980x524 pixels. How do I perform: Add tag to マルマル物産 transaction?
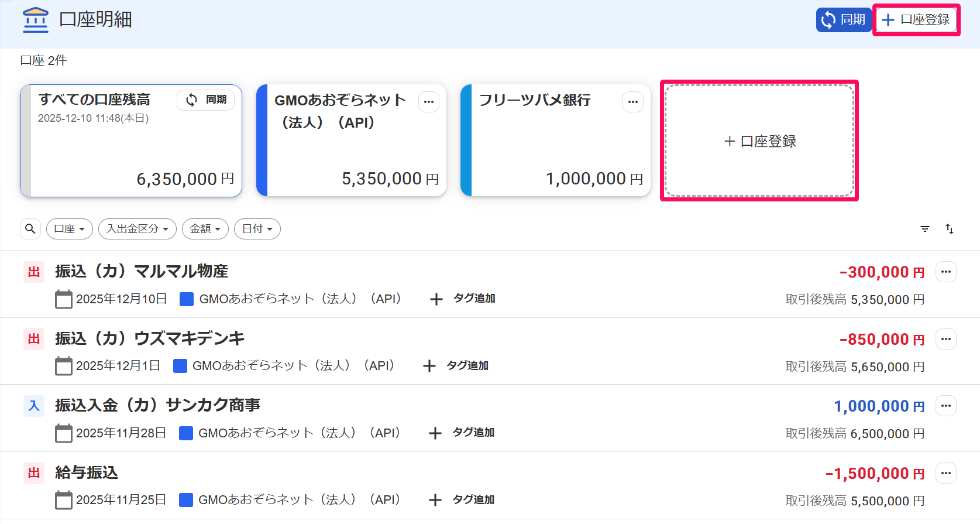tap(463, 299)
